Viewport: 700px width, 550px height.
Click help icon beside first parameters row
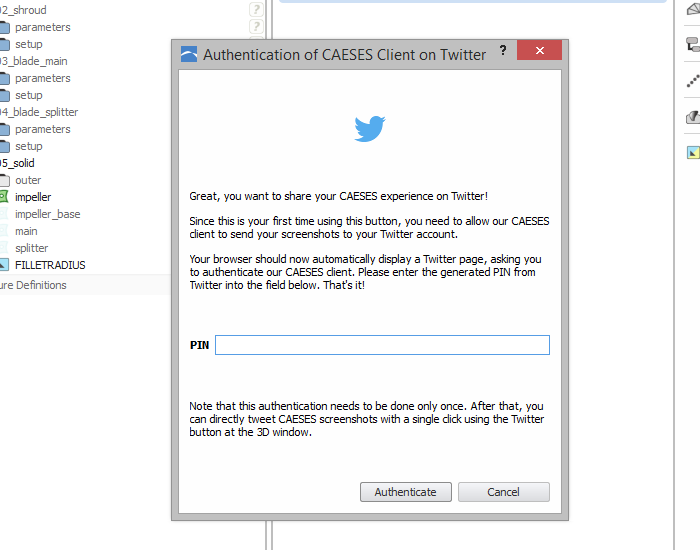(x=256, y=26)
